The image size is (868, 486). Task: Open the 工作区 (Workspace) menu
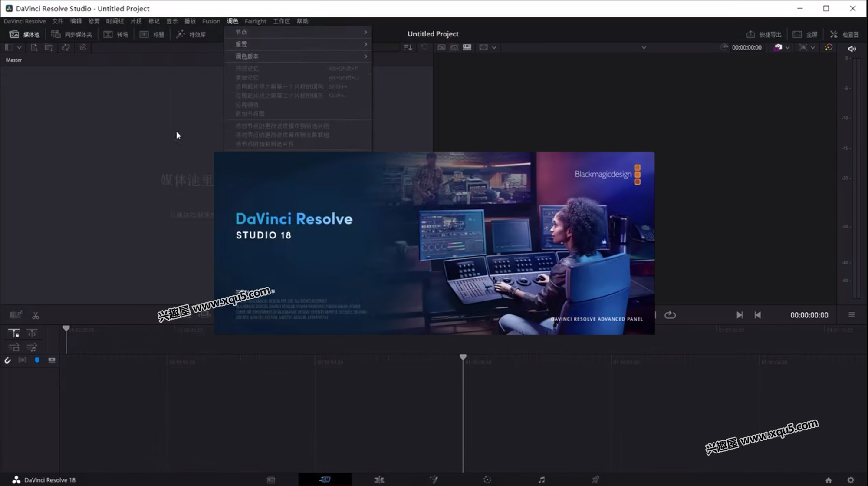pos(281,21)
